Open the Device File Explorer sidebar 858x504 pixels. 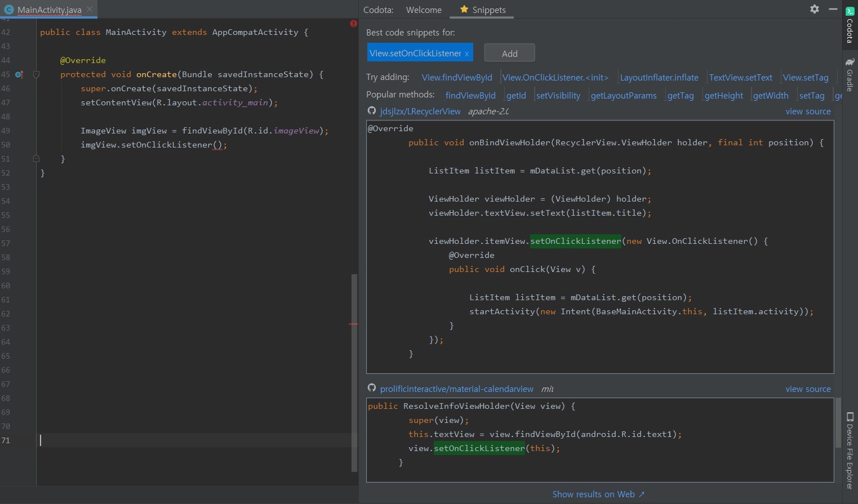pyautogui.click(x=850, y=451)
